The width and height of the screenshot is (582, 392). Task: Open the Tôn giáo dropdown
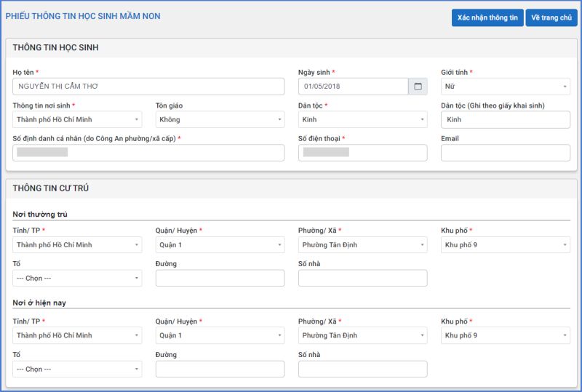[x=220, y=120]
